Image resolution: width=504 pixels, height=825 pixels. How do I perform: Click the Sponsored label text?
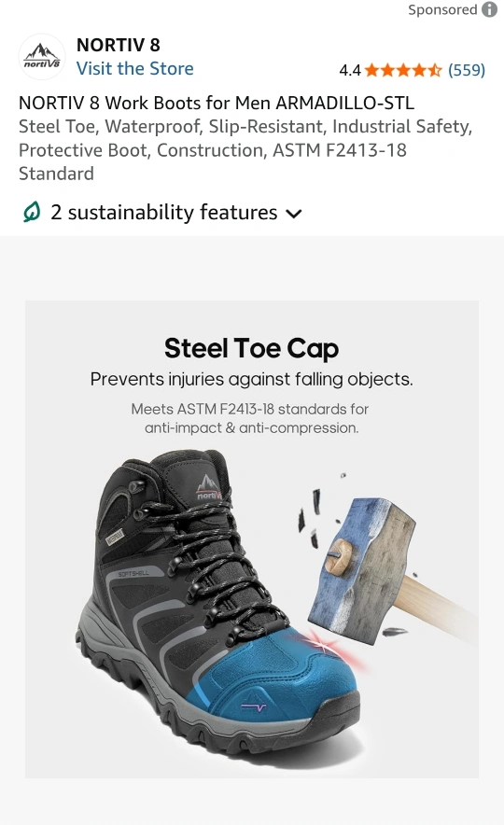pyautogui.click(x=442, y=9)
